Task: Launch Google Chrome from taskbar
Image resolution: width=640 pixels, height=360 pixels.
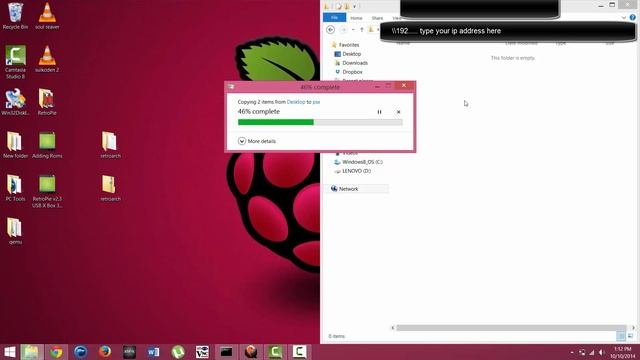Action: tap(56, 352)
